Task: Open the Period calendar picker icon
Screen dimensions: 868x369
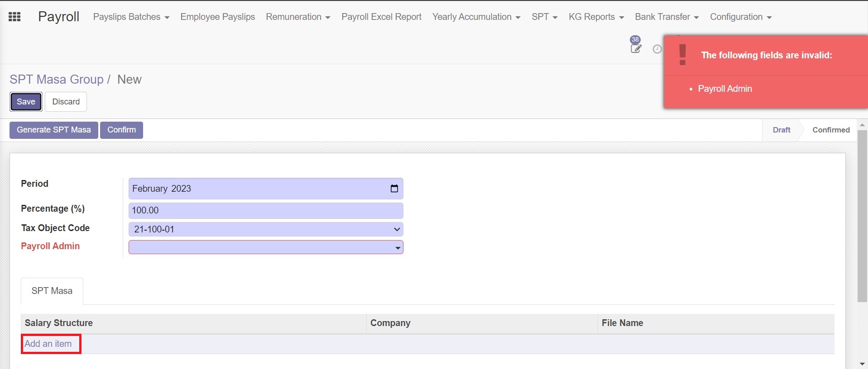Action: 394,189
